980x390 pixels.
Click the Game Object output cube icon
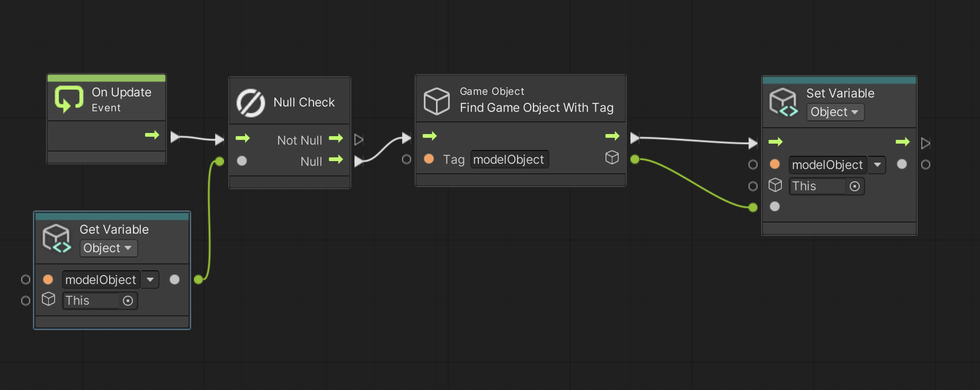tap(612, 157)
